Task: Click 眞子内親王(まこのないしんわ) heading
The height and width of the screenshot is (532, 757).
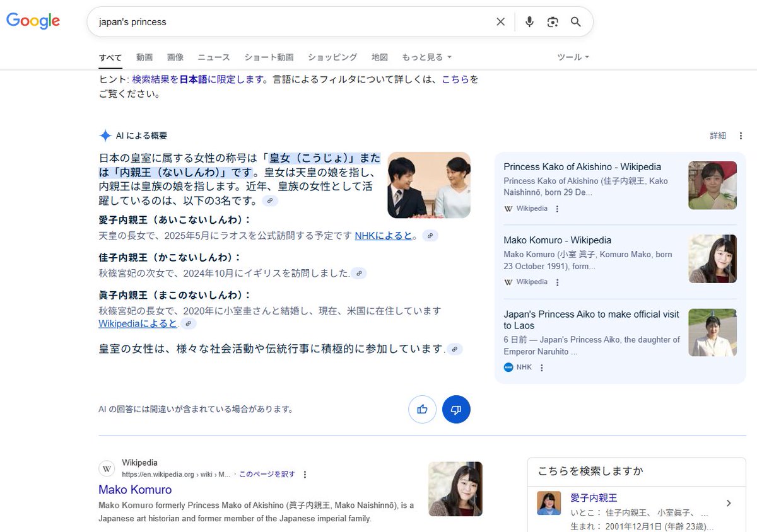Action: click(x=175, y=295)
